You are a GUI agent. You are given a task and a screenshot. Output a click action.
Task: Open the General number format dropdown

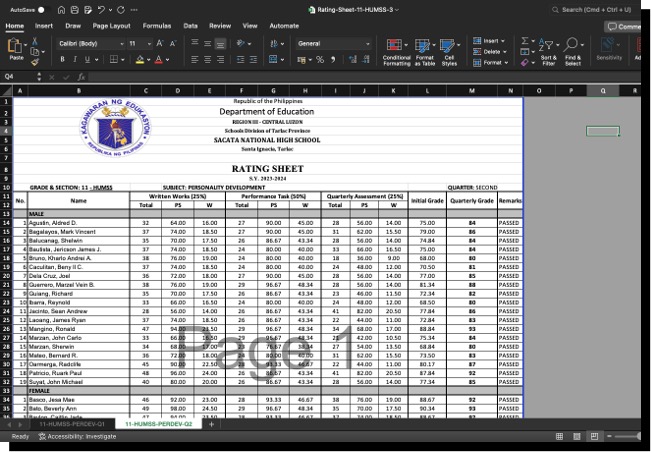[333, 44]
